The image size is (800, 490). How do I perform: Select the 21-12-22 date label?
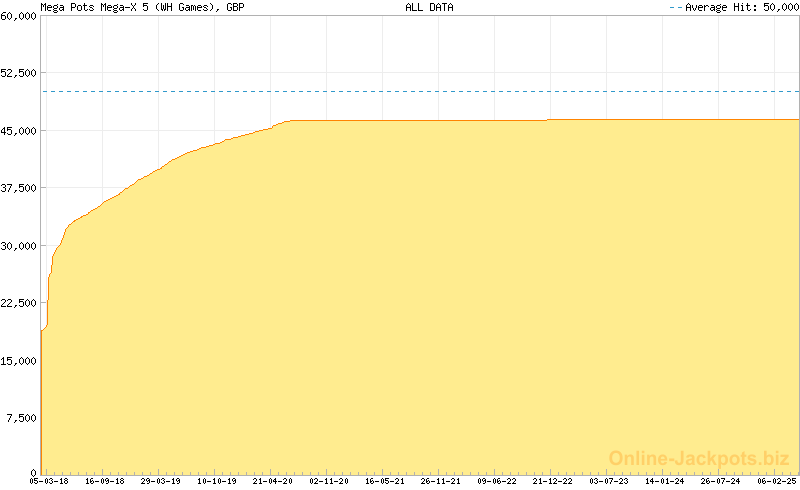[552, 482]
